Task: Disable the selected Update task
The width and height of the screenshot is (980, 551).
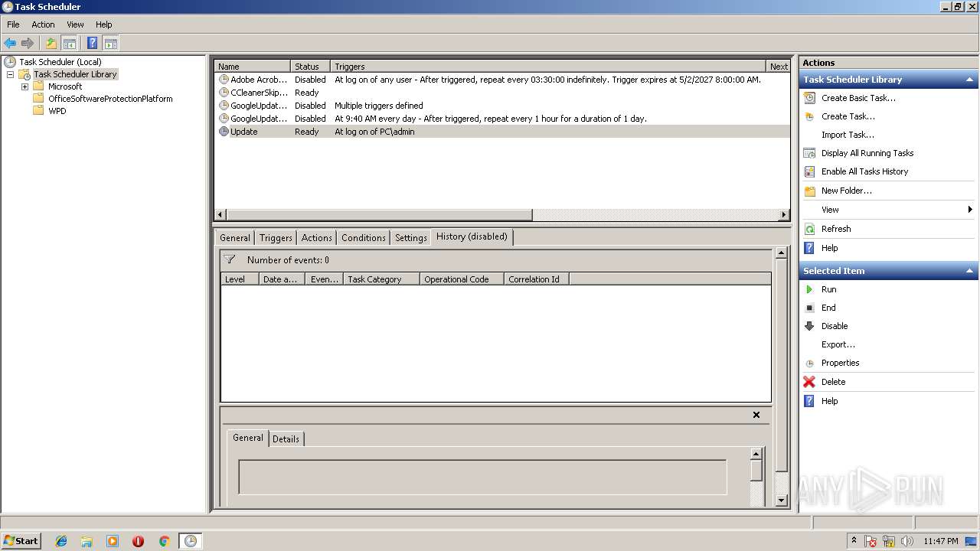Action: (x=835, y=326)
